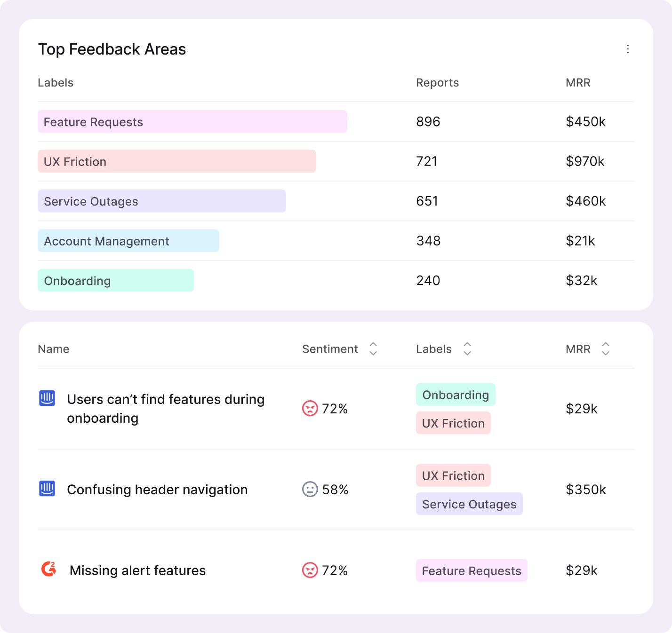The image size is (672, 633).
Task: Click the Intercom icon next to Confusing header navigation
Action: (x=47, y=489)
